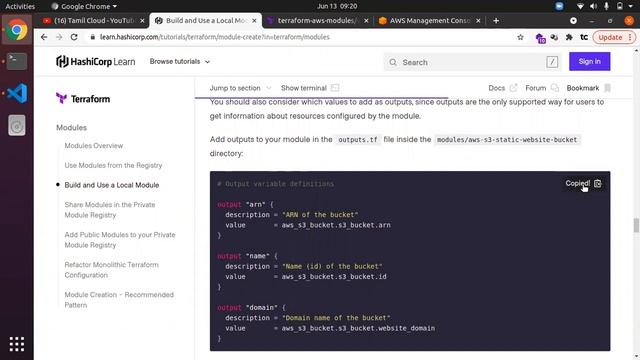Open the clock and calendar menu
The width and height of the screenshot is (640, 360).
[x=337, y=6]
